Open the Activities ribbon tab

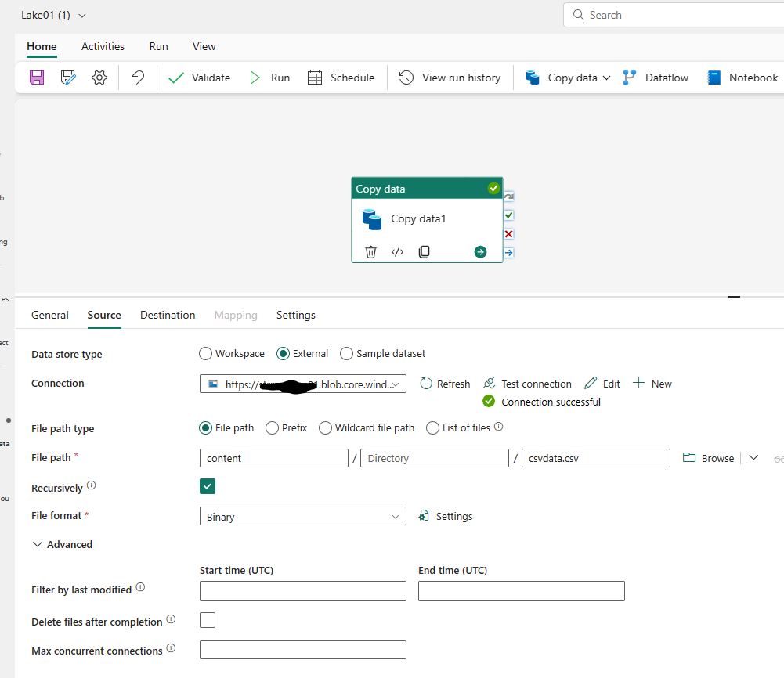(103, 46)
